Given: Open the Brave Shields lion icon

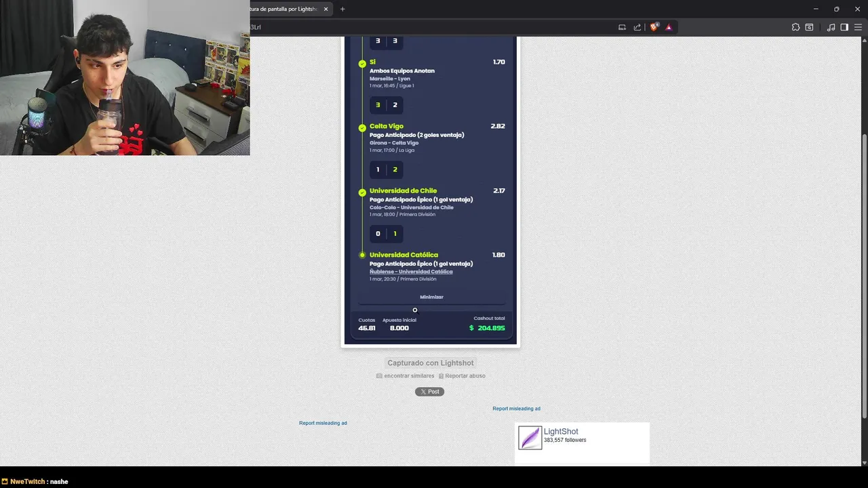Looking at the screenshot, I should click(654, 27).
